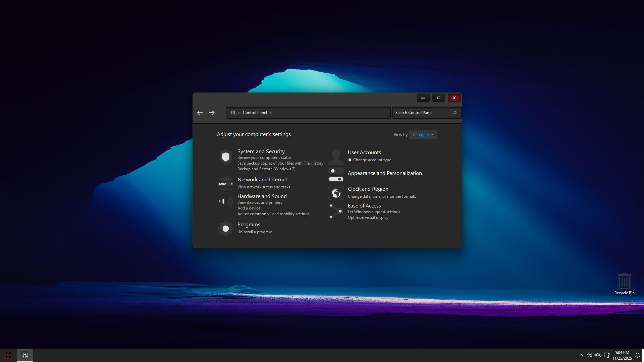
Task: Open Uninstall a program link
Action: click(x=255, y=232)
